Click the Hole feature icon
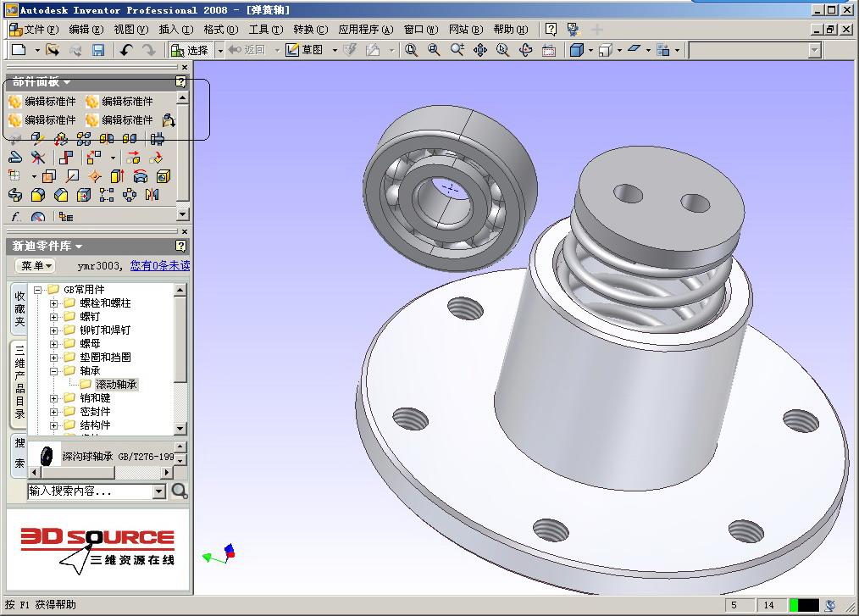Screen dimensions: 859x616 163,176
